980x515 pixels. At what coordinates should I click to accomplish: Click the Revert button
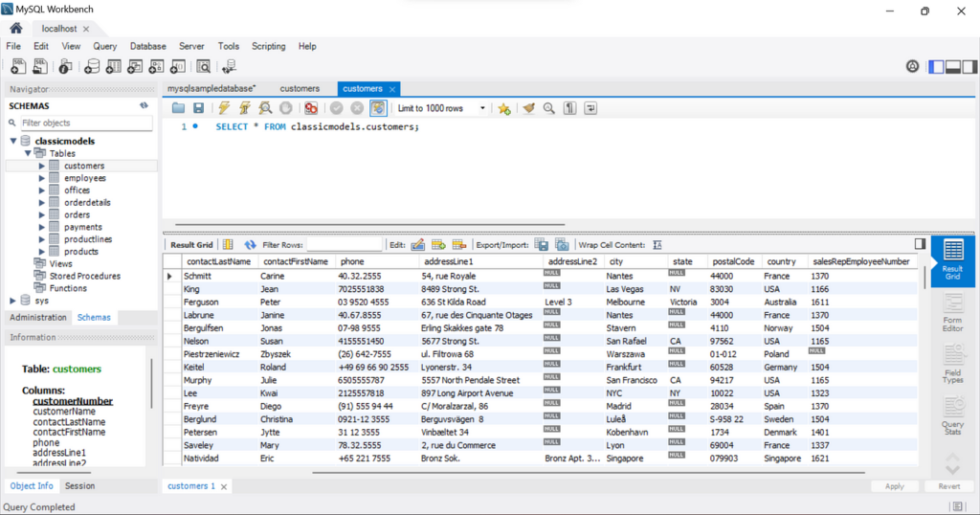(x=948, y=486)
